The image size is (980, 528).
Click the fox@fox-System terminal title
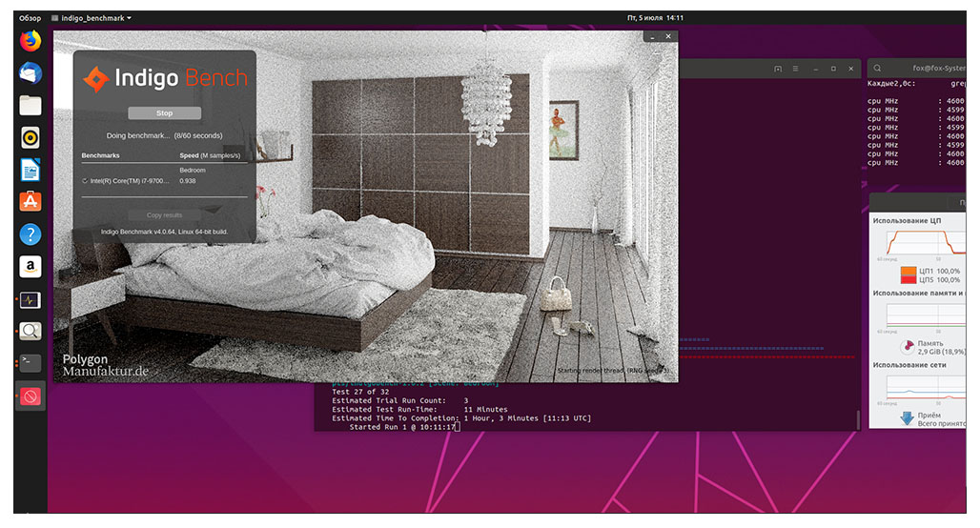[x=939, y=68]
